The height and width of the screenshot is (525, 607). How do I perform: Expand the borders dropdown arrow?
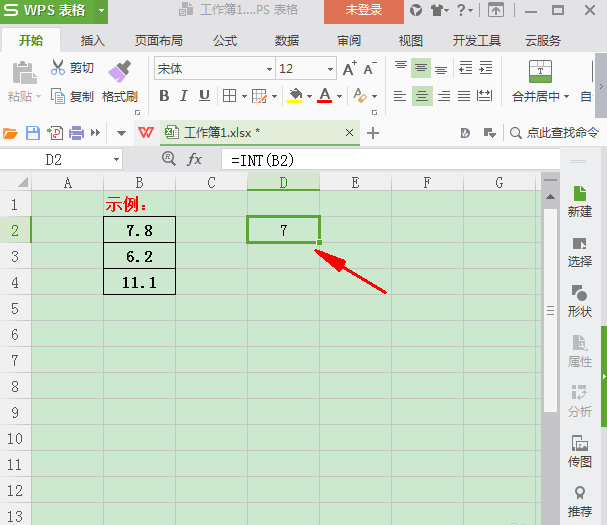point(244,96)
